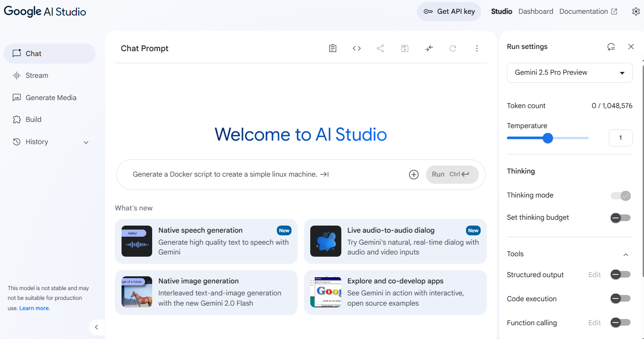
Task: Click the save prompt icon
Action: pyautogui.click(x=405, y=48)
